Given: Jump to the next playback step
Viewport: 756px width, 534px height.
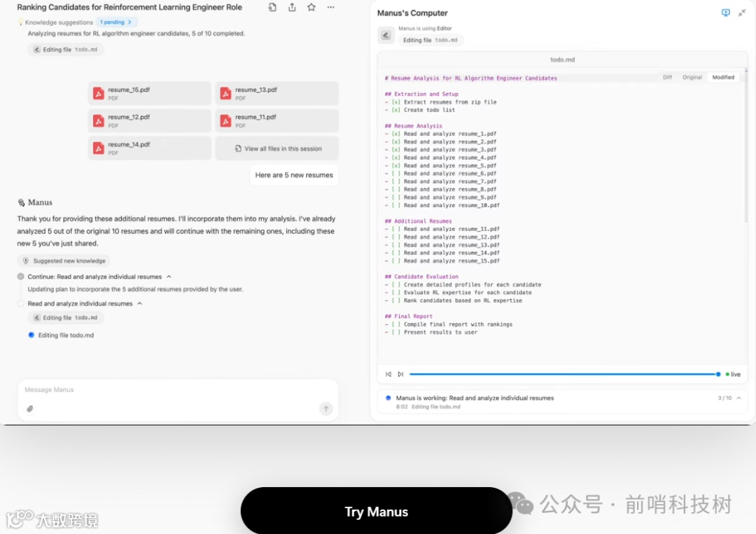Looking at the screenshot, I should click(x=400, y=374).
